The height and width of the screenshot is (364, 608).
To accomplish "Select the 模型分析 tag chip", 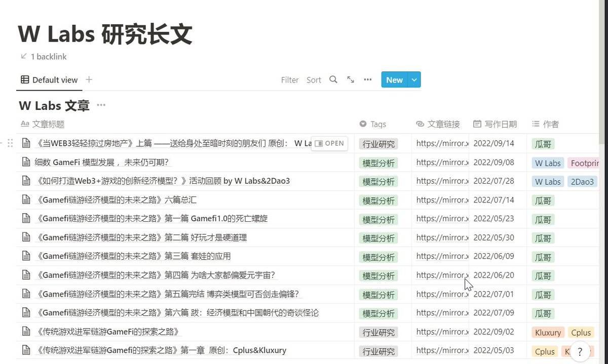I will [378, 163].
